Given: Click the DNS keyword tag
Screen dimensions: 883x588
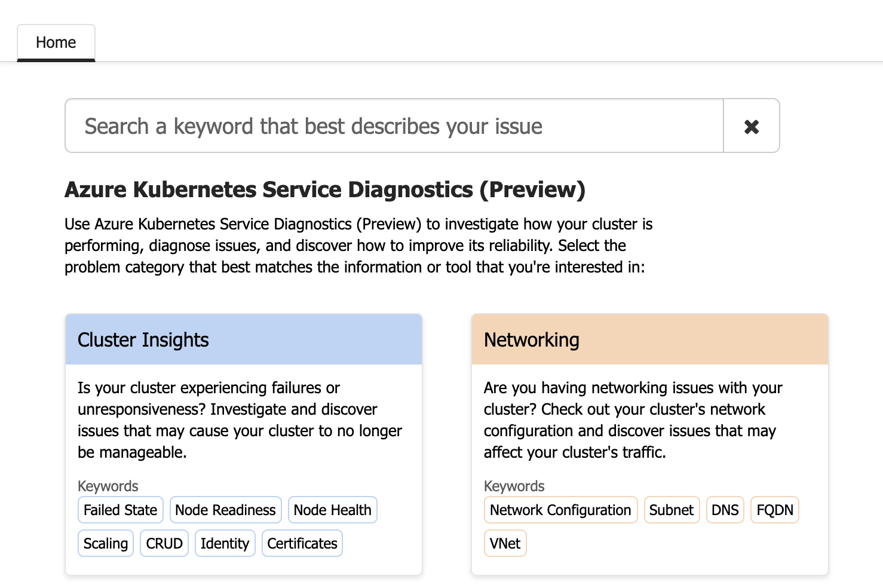Looking at the screenshot, I should [725, 510].
